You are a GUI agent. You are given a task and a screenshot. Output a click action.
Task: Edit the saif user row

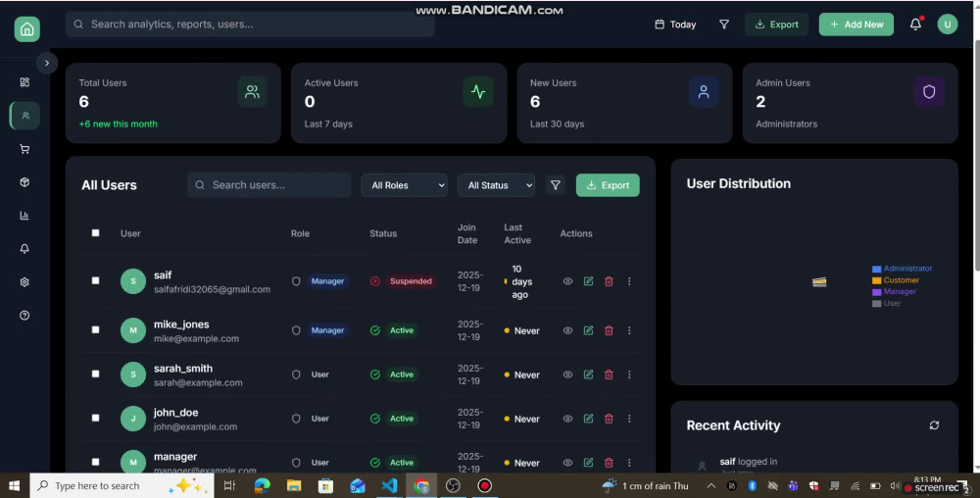click(x=588, y=281)
